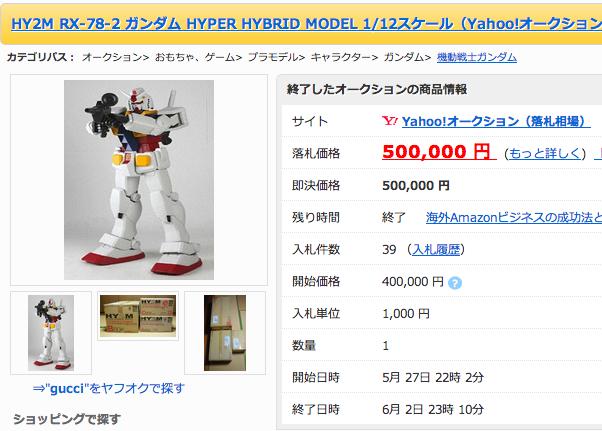Click the "gucci"をヤフオクで探す search link
Viewport: 602px width, 431px height.
pyautogui.click(x=109, y=388)
